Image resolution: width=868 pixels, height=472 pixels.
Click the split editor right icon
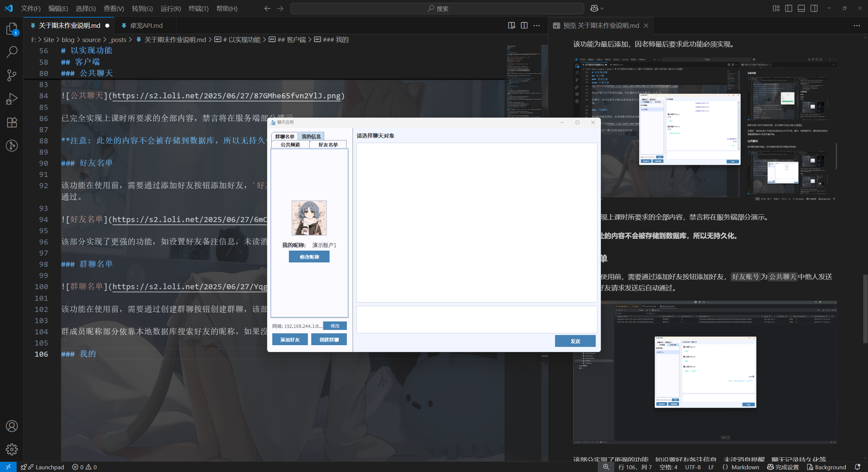click(x=524, y=25)
